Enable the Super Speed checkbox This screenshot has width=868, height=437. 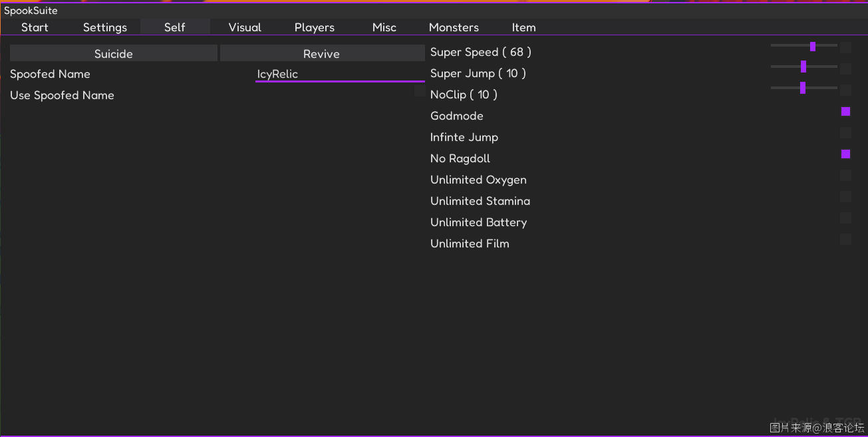(845, 48)
